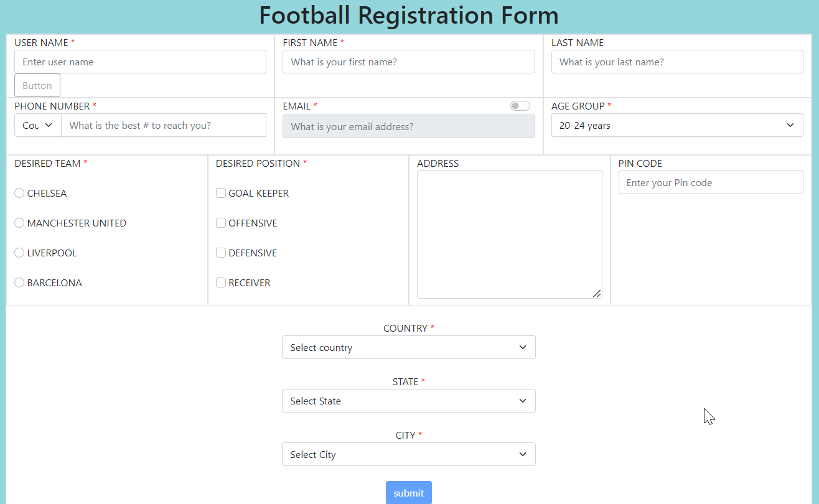Image resolution: width=819 pixels, height=504 pixels.
Task: Check DEFENSIVE under desired position
Action: coord(221,253)
